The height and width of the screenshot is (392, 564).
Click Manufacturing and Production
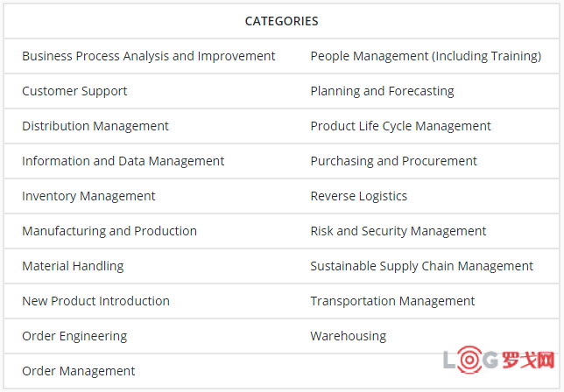point(109,231)
